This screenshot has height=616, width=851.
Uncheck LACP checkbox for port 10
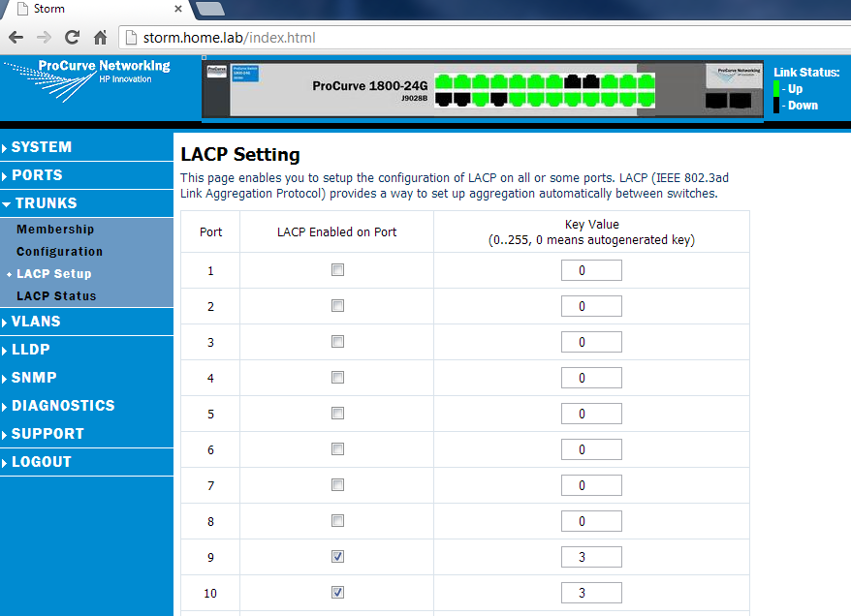tap(337, 593)
